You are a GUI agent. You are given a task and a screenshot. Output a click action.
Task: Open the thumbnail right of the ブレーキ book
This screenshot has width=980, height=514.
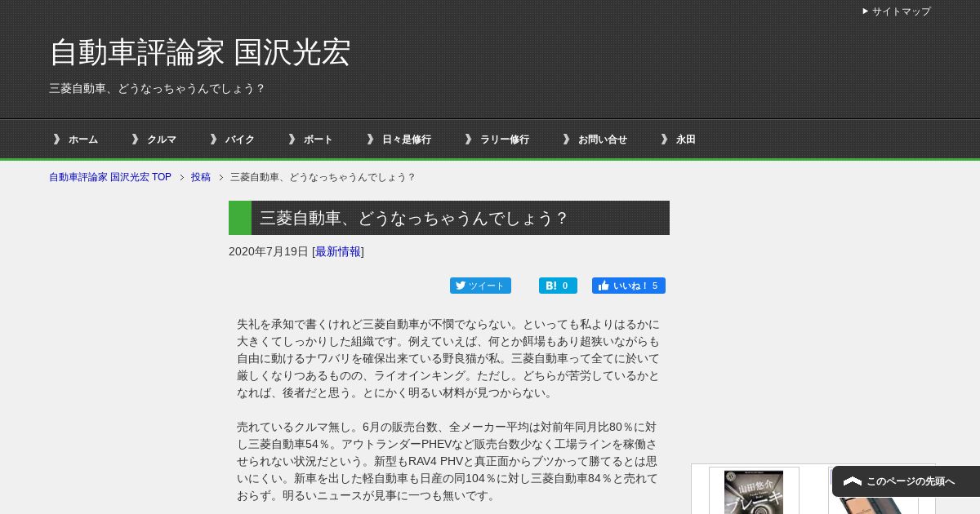(x=872, y=492)
